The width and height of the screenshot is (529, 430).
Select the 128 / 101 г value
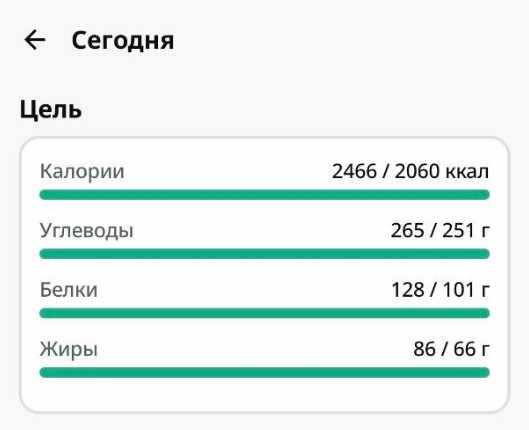click(440, 290)
